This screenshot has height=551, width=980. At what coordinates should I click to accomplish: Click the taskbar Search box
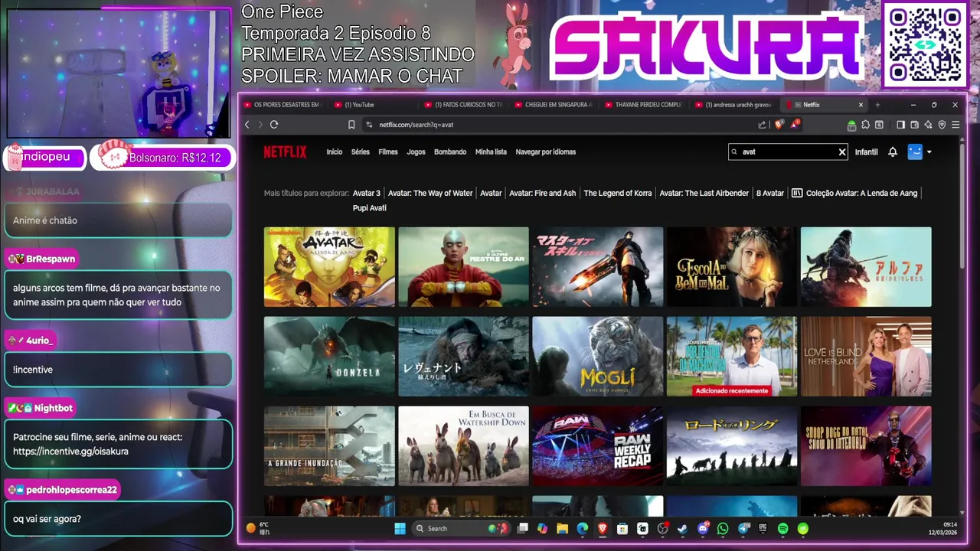[x=462, y=528]
